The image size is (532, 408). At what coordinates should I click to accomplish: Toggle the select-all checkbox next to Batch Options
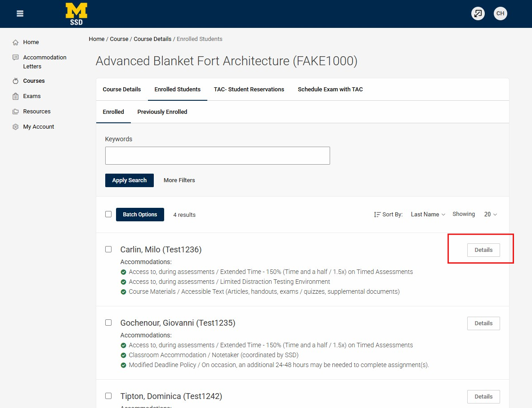[x=108, y=214]
